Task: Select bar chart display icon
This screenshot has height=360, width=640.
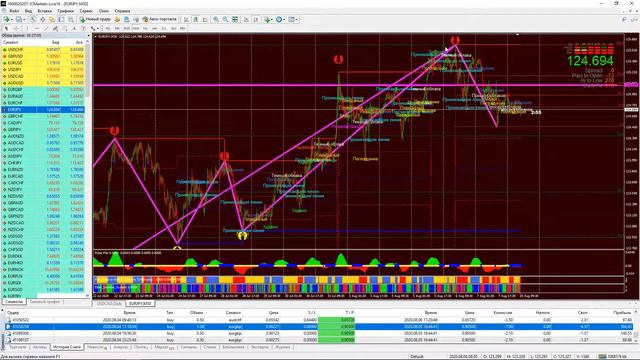Action: [x=186, y=19]
